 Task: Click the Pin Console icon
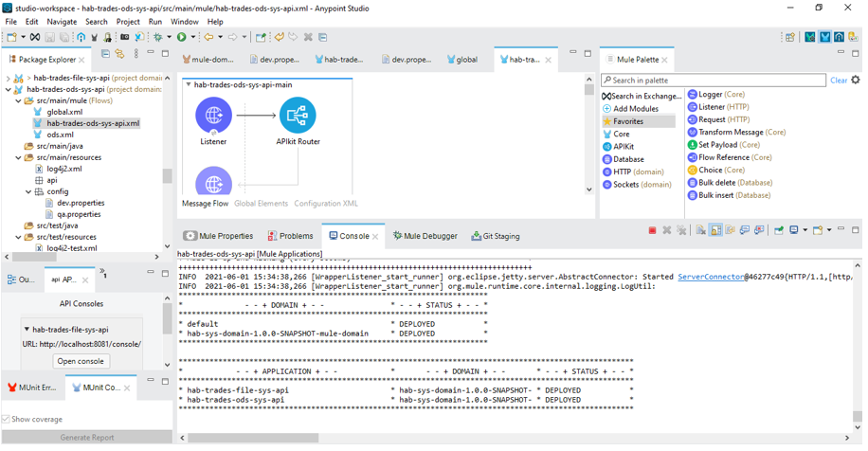779,230
